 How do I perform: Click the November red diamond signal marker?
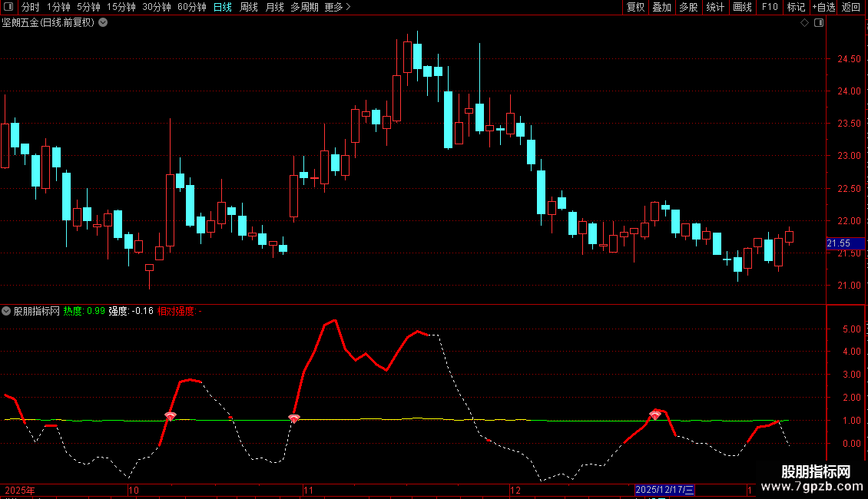(x=294, y=419)
